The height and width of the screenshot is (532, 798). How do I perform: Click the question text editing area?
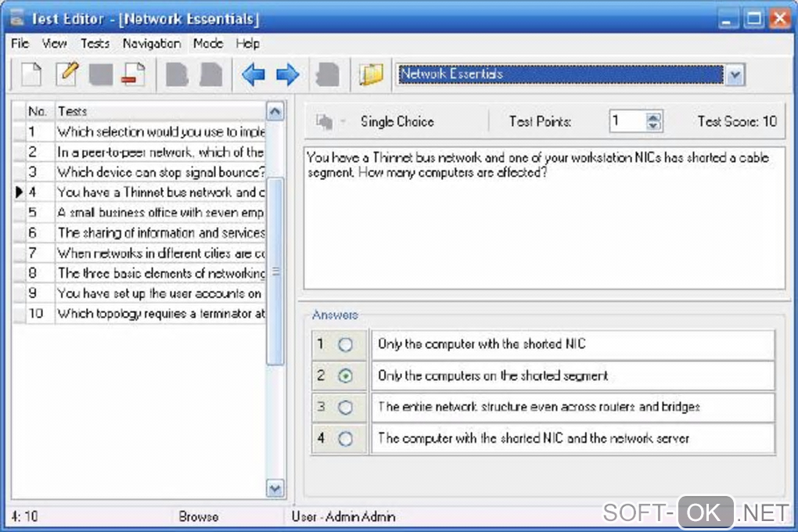click(544, 219)
